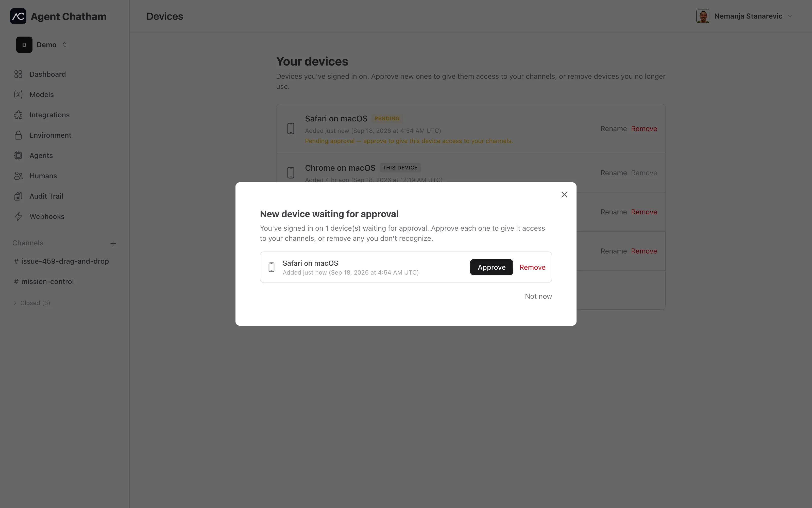Screen dimensions: 812x508
Task: Click the Your devices heading
Action: (312, 61)
